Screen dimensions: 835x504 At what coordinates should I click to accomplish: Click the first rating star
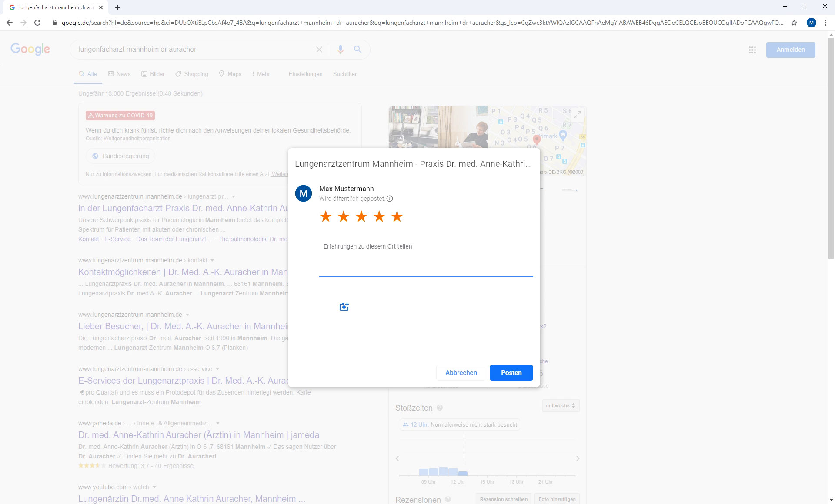[326, 216]
